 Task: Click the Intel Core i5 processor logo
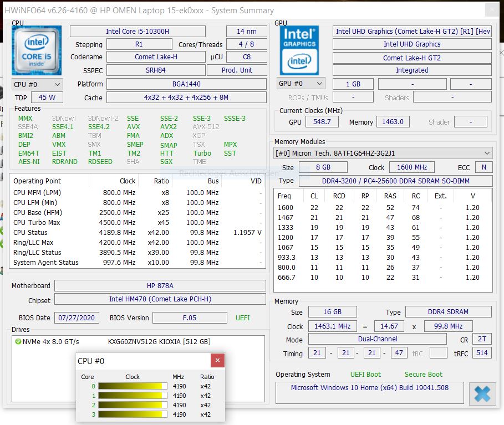[37, 50]
